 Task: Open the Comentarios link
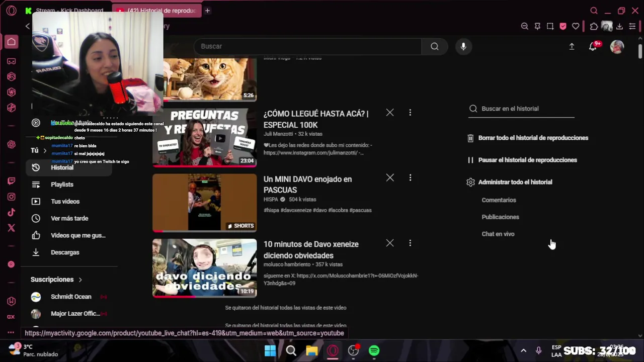pos(499,200)
